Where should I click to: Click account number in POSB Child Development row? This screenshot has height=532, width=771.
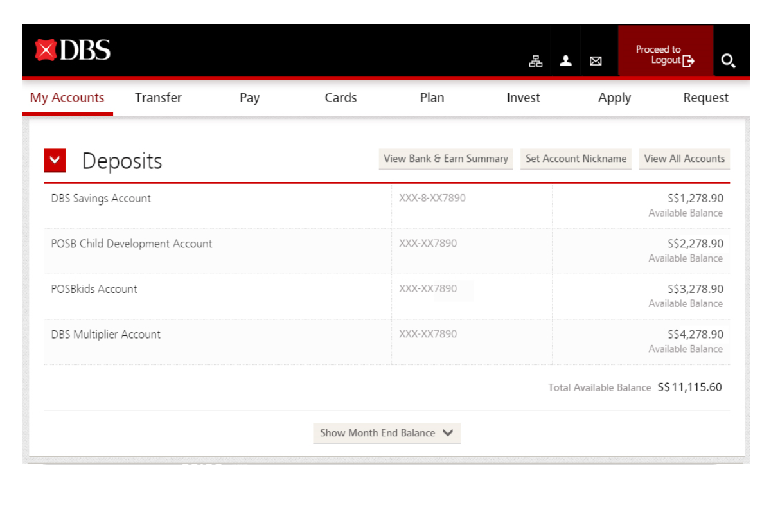[x=428, y=244]
